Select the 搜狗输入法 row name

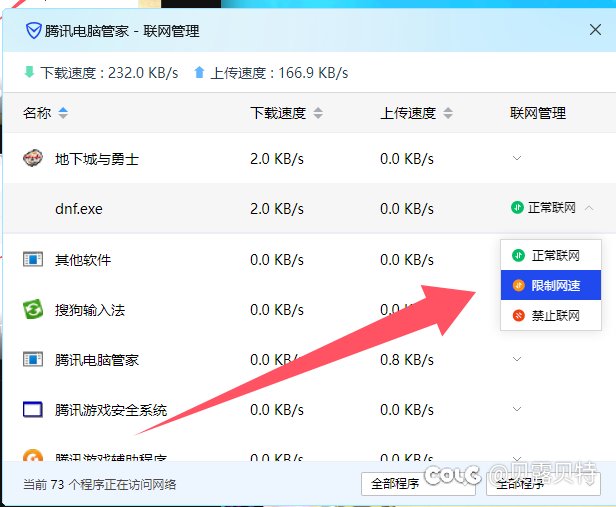click(x=90, y=310)
